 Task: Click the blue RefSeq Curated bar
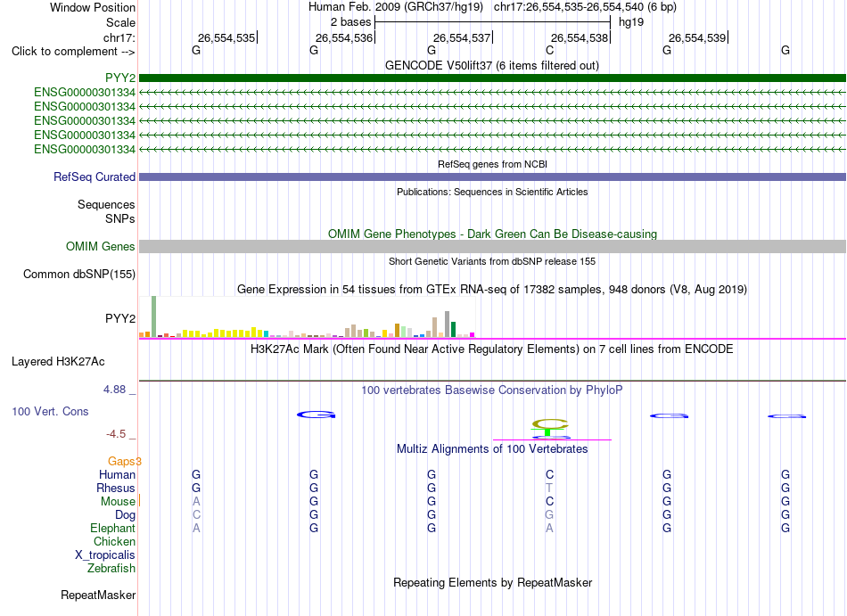click(492, 177)
